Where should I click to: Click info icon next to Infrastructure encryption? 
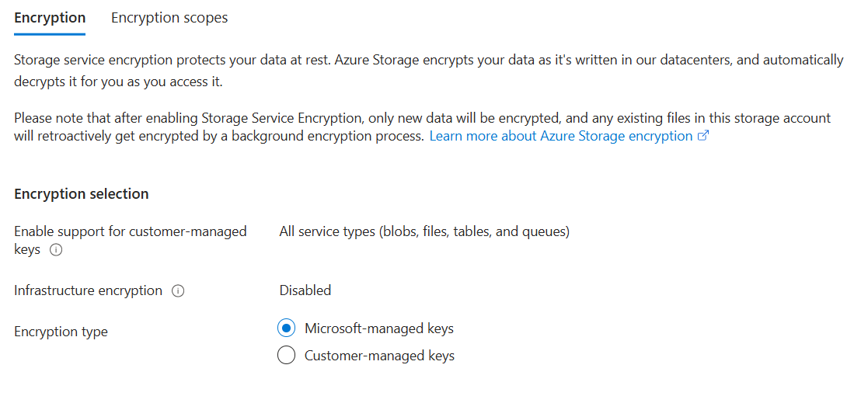(178, 291)
